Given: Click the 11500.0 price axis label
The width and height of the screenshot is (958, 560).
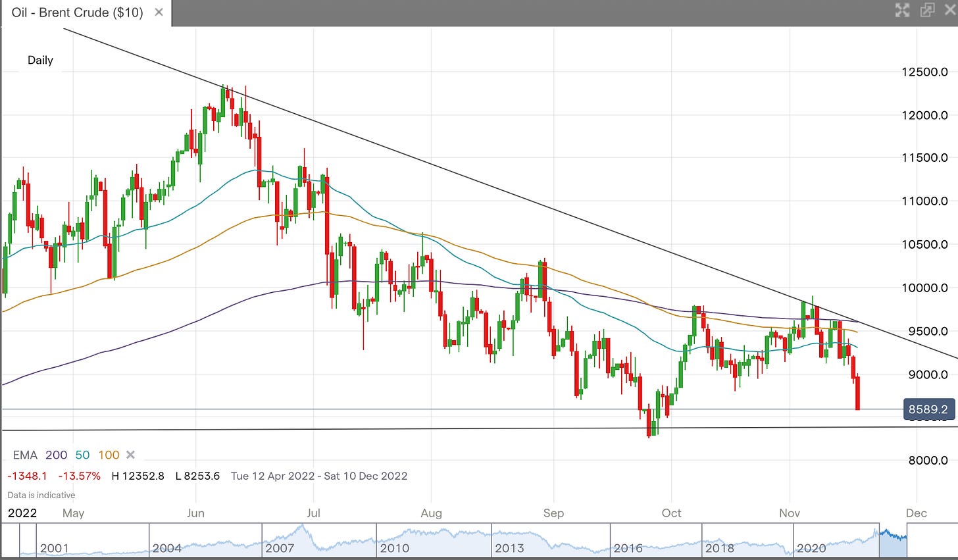Looking at the screenshot, I should 924,158.
